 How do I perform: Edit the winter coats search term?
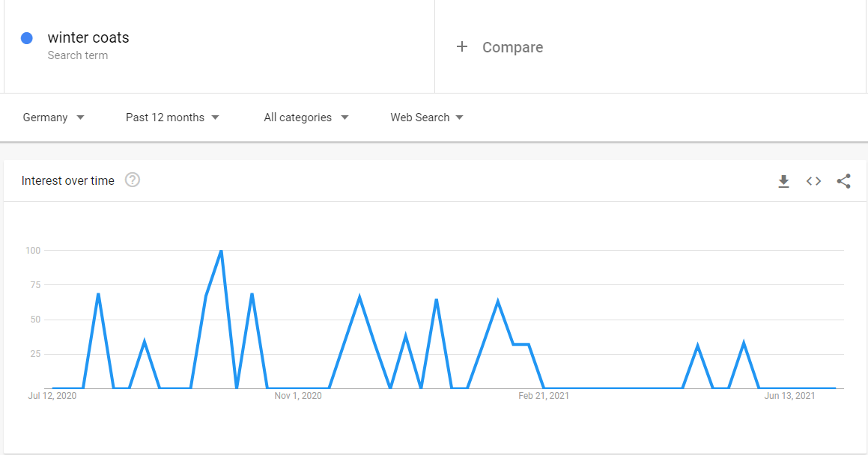click(x=88, y=37)
